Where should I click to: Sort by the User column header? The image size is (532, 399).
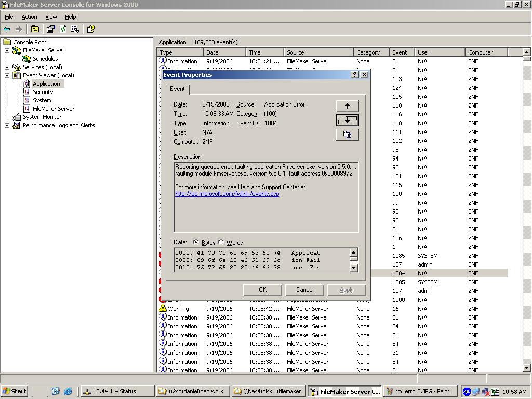(440, 52)
